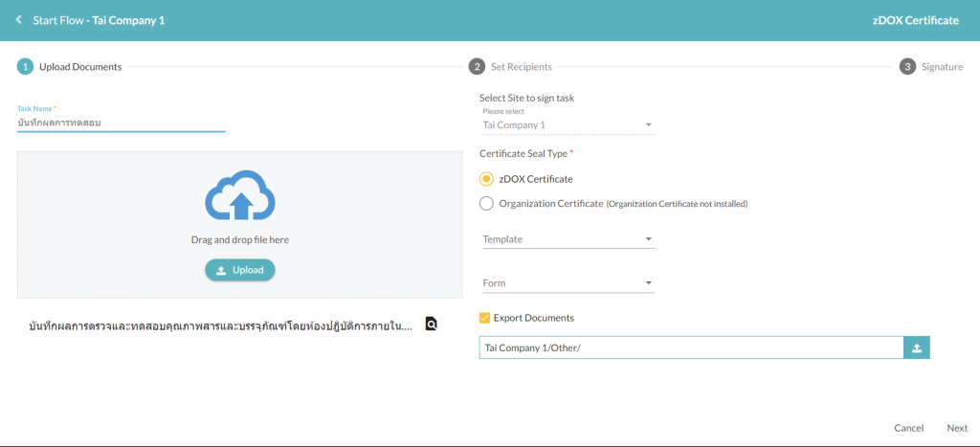Click the export folder upload icon button

916,348
